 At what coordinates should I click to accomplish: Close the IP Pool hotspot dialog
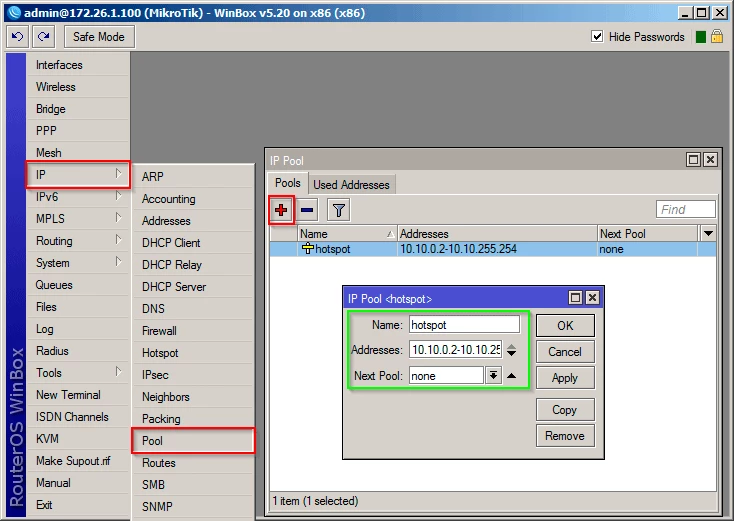[592, 298]
